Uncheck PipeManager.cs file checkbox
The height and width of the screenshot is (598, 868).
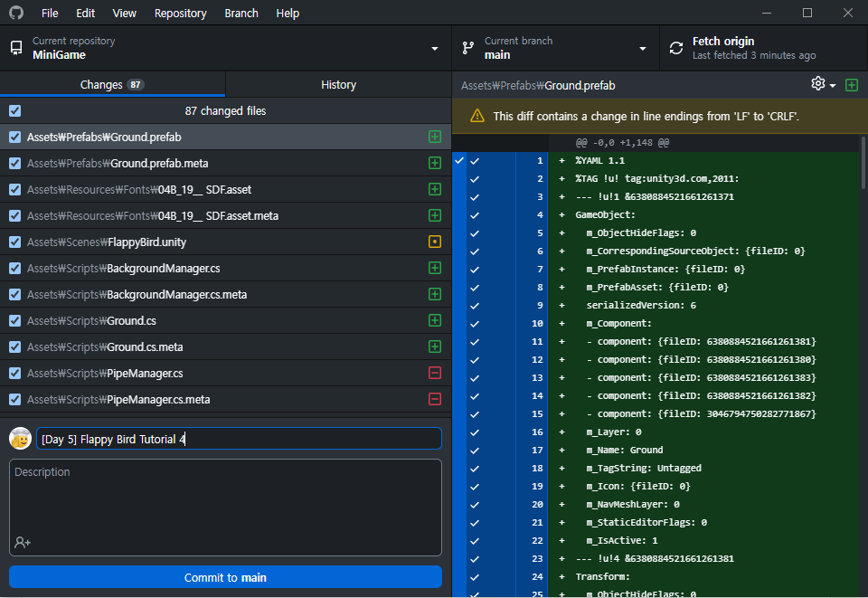click(15, 374)
